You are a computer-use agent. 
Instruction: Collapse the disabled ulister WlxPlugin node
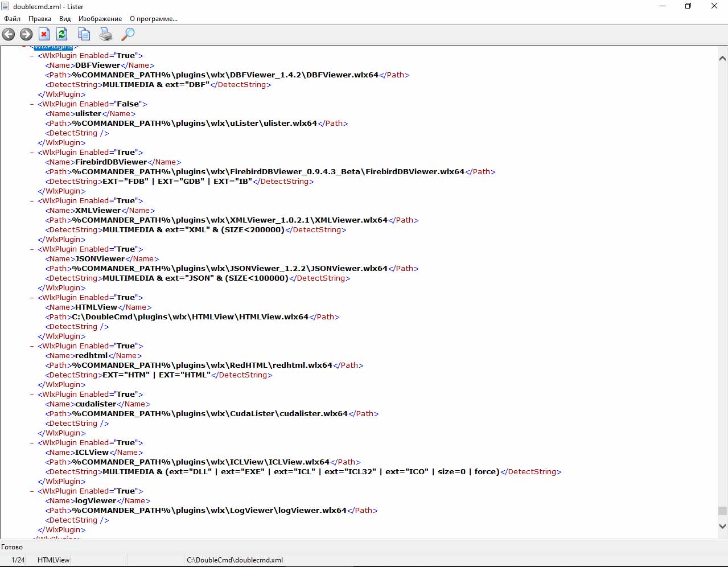pyautogui.click(x=32, y=104)
